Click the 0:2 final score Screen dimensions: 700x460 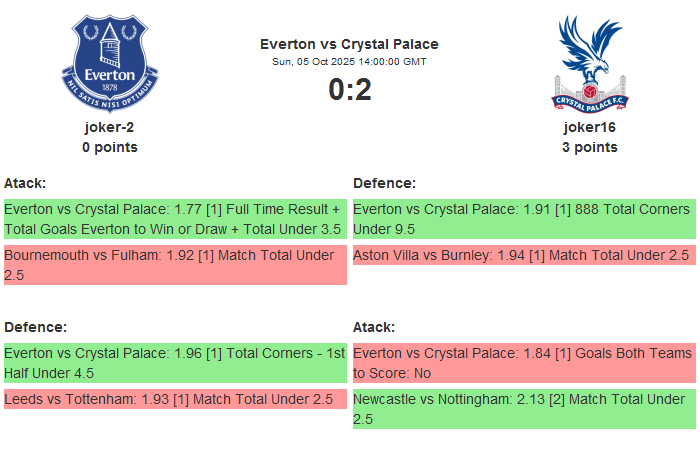(x=349, y=90)
